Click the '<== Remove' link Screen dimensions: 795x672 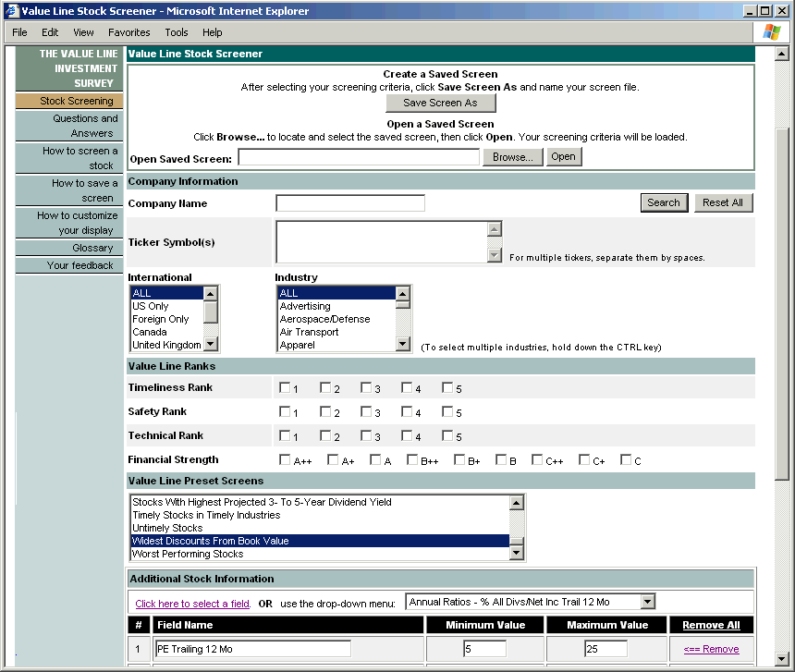711,649
